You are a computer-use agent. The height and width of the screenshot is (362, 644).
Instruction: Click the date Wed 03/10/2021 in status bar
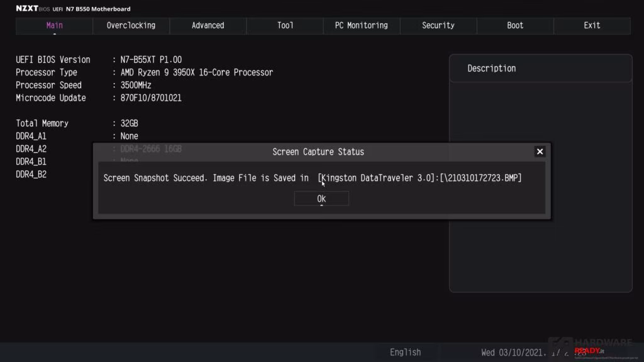click(x=513, y=353)
